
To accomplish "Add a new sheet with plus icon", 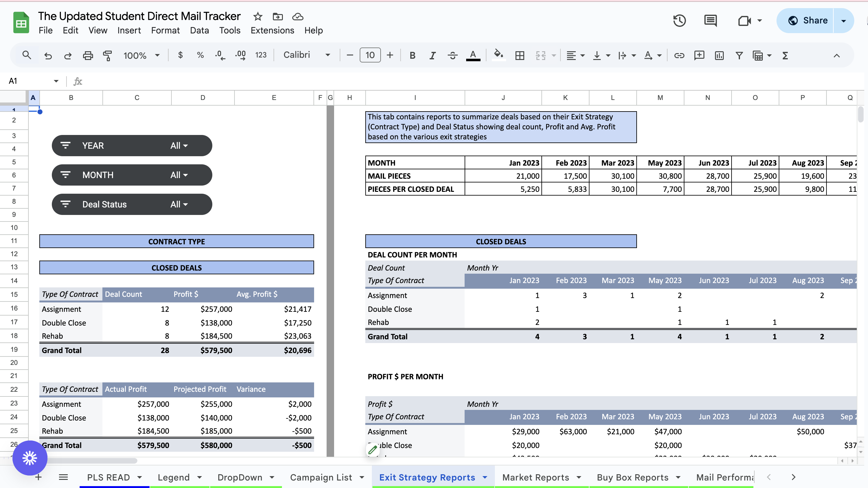I will 38,477.
